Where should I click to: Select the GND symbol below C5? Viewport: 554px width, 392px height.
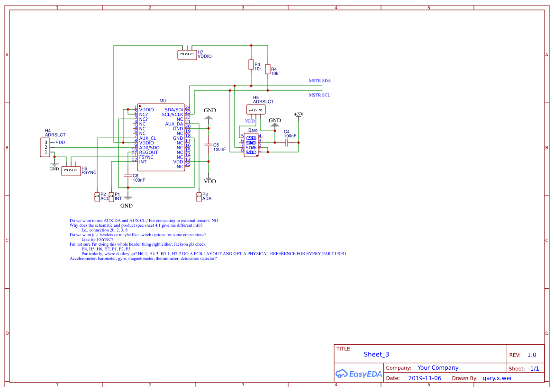pos(209,117)
